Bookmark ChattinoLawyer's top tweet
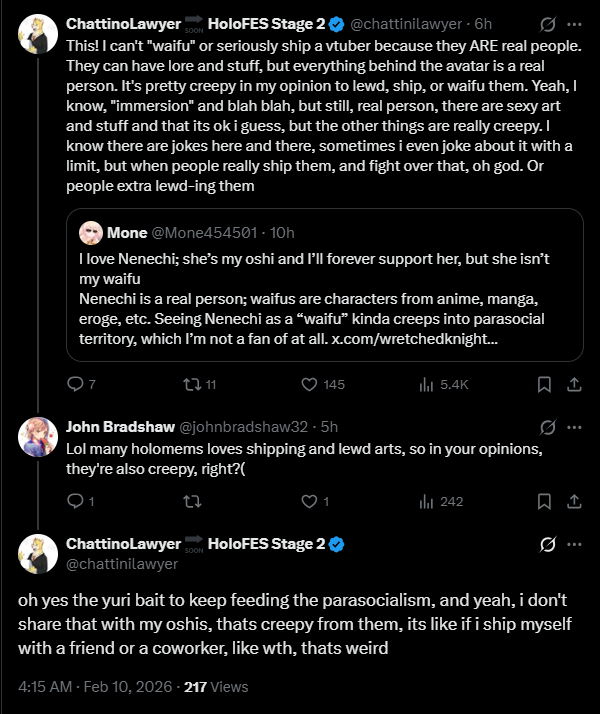Image resolution: width=600 pixels, height=714 pixels. [544, 385]
